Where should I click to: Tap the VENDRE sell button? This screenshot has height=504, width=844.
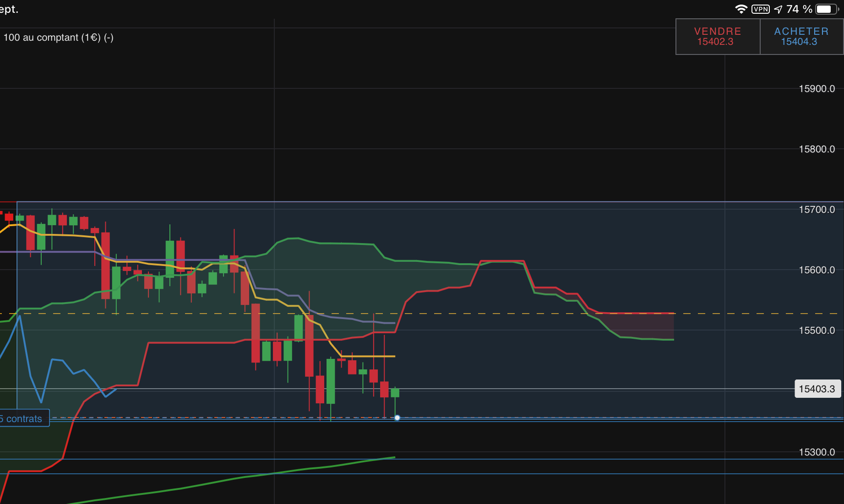coord(717,37)
